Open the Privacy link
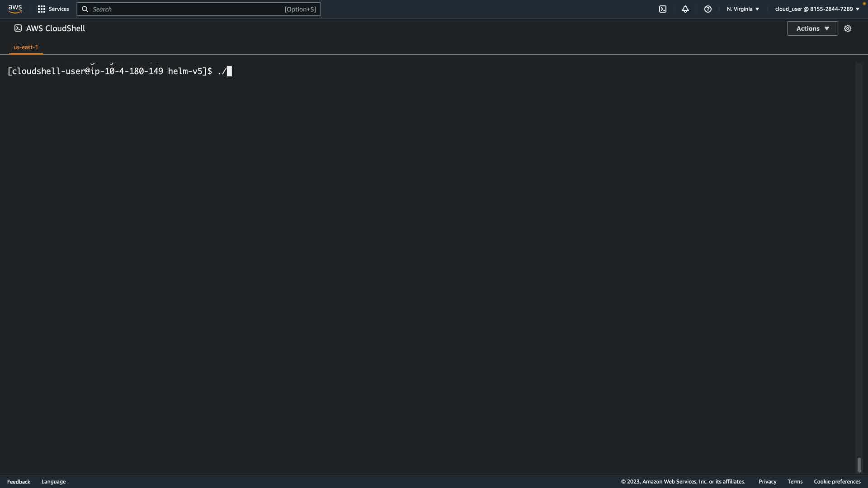Viewport: 868px width, 488px height. [x=767, y=482]
